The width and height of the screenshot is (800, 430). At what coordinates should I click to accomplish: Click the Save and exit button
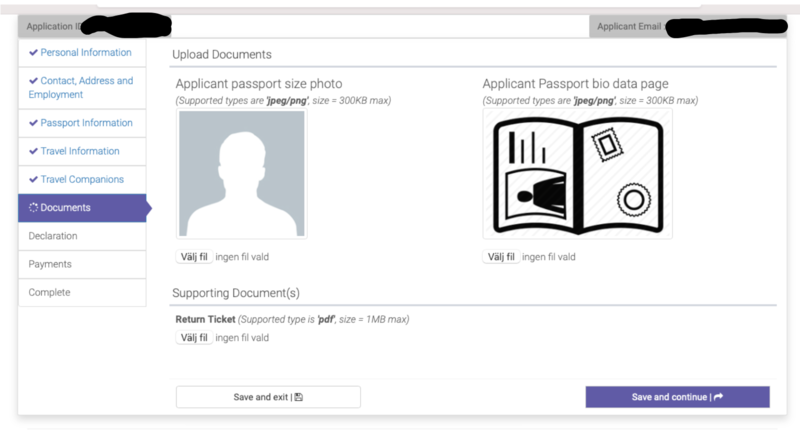(268, 397)
